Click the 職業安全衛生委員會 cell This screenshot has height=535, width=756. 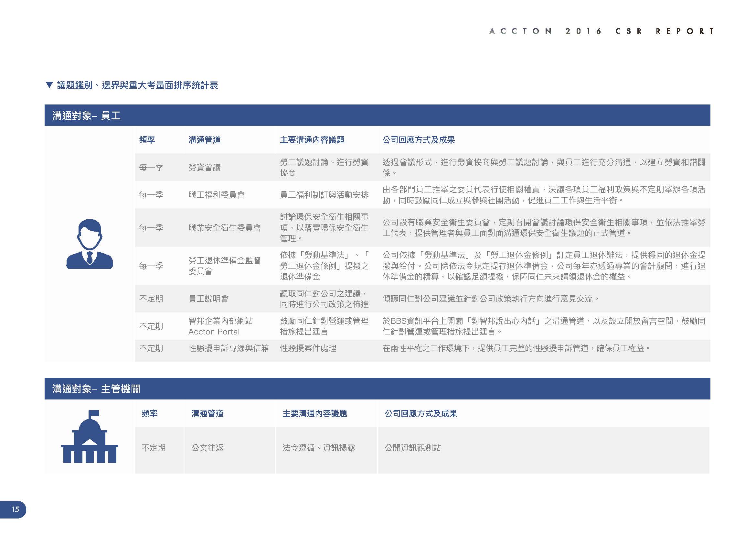225,228
